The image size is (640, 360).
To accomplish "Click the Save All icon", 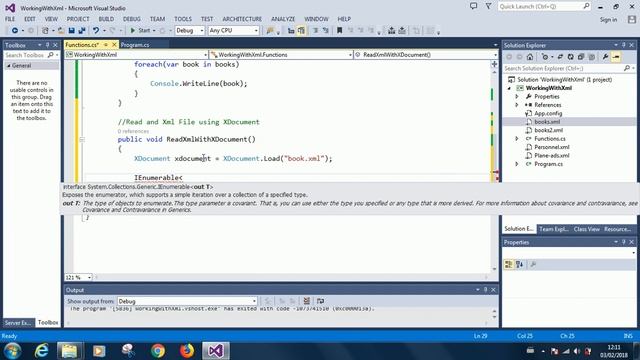I will click(x=82, y=31).
